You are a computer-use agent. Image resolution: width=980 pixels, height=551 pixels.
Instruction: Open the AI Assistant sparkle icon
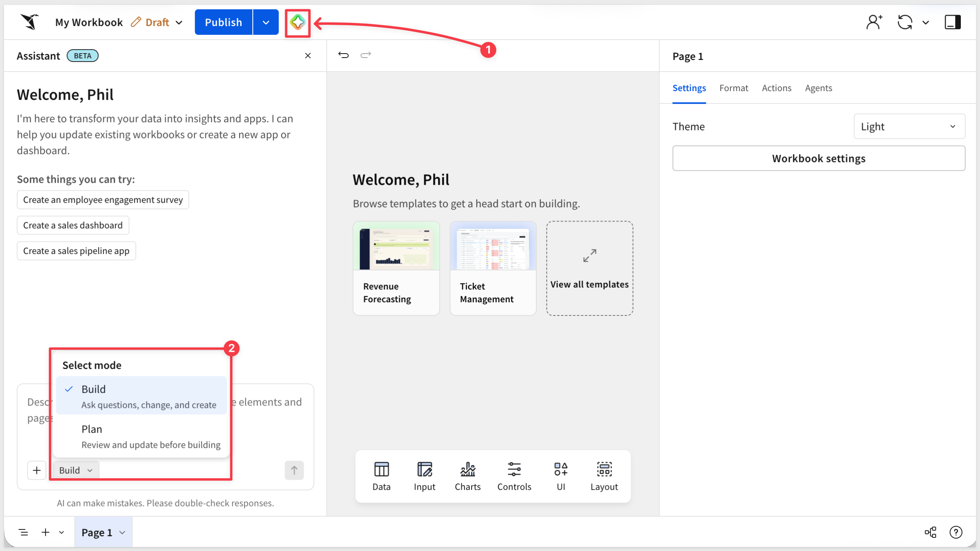[x=298, y=22]
